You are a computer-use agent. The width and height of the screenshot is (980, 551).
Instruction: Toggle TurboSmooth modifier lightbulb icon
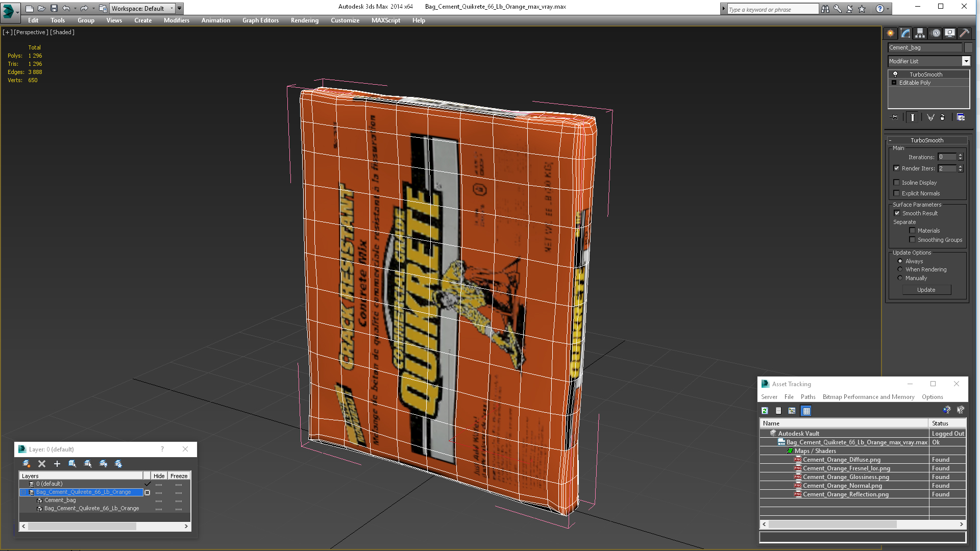pos(895,74)
